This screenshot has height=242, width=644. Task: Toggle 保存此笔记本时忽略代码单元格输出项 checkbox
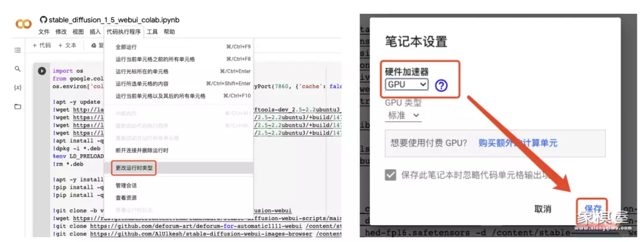390,175
